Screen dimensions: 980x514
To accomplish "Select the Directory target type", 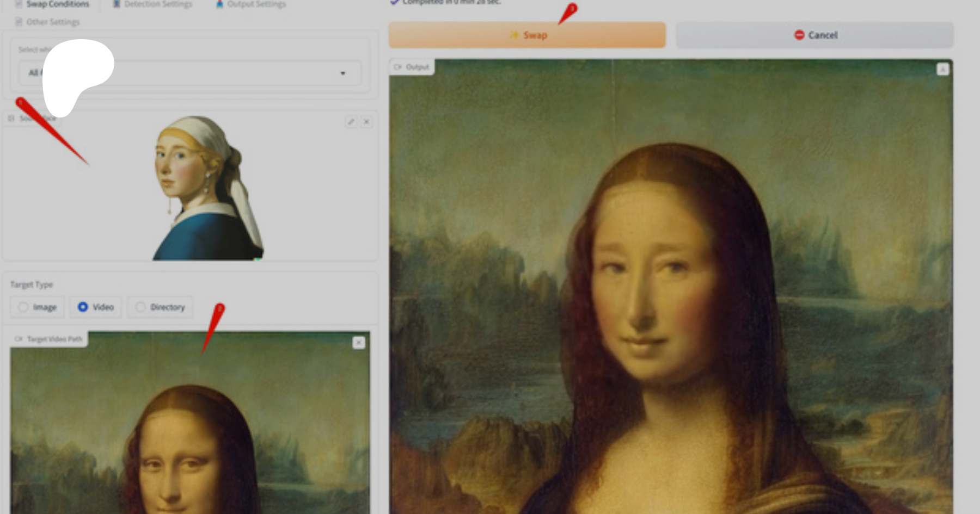I will point(140,307).
